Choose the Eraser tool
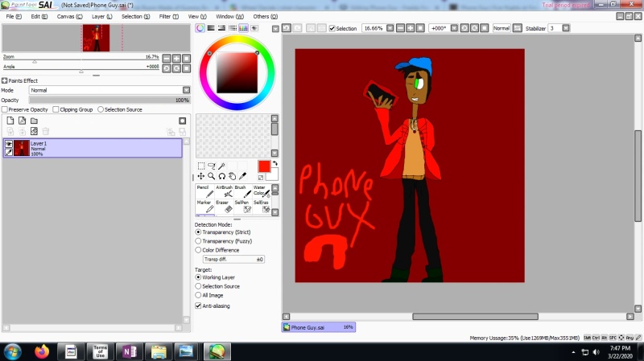This screenshot has height=361, width=644. pos(224,207)
